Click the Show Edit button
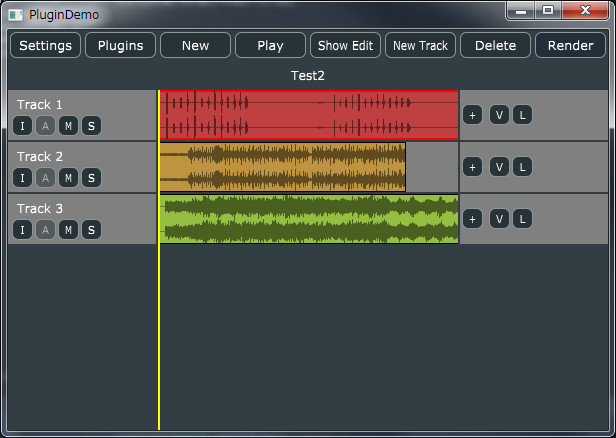 345,46
